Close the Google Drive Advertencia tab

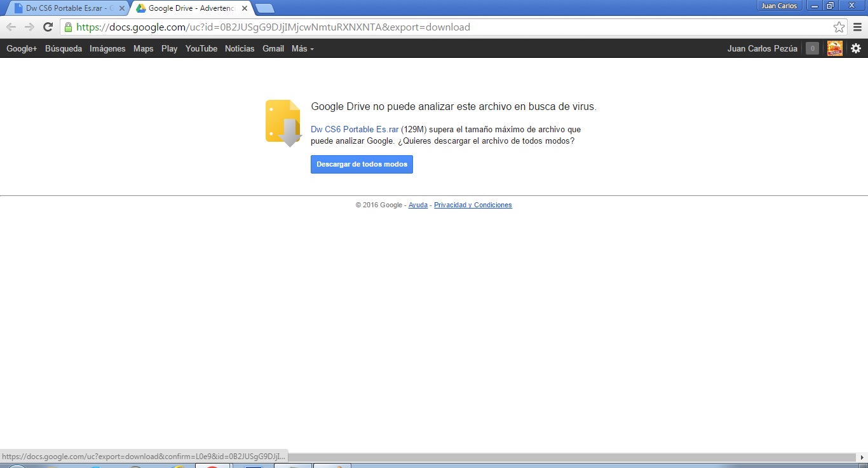pos(245,8)
